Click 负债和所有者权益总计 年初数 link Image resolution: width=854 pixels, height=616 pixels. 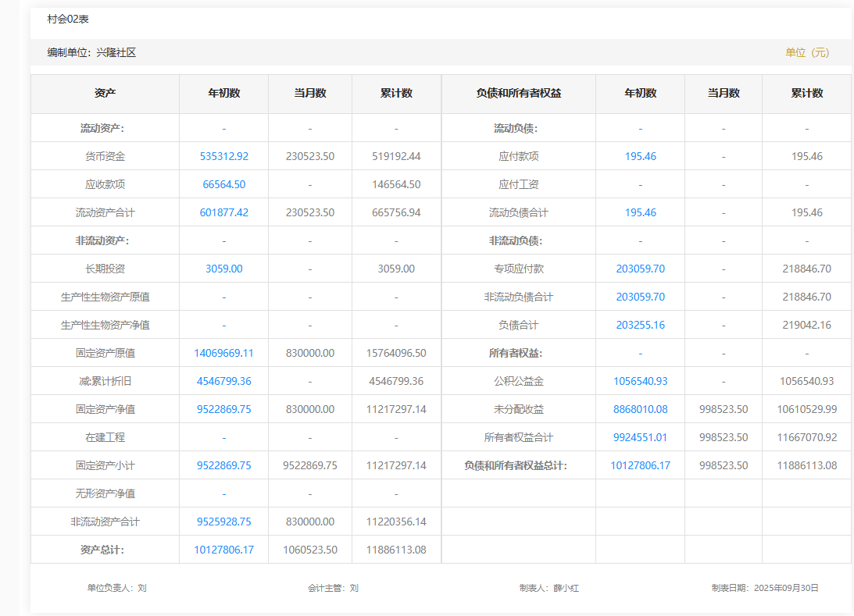point(640,465)
